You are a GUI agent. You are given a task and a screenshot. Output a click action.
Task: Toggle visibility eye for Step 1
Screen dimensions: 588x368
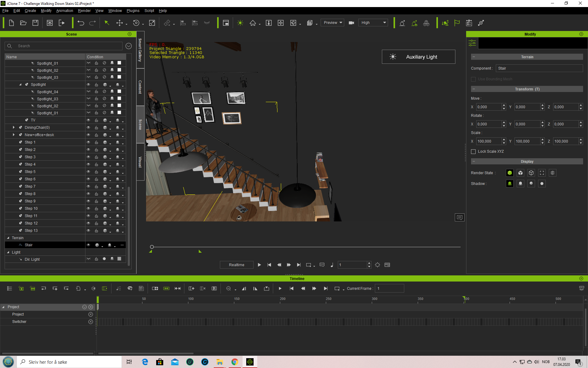click(x=88, y=142)
